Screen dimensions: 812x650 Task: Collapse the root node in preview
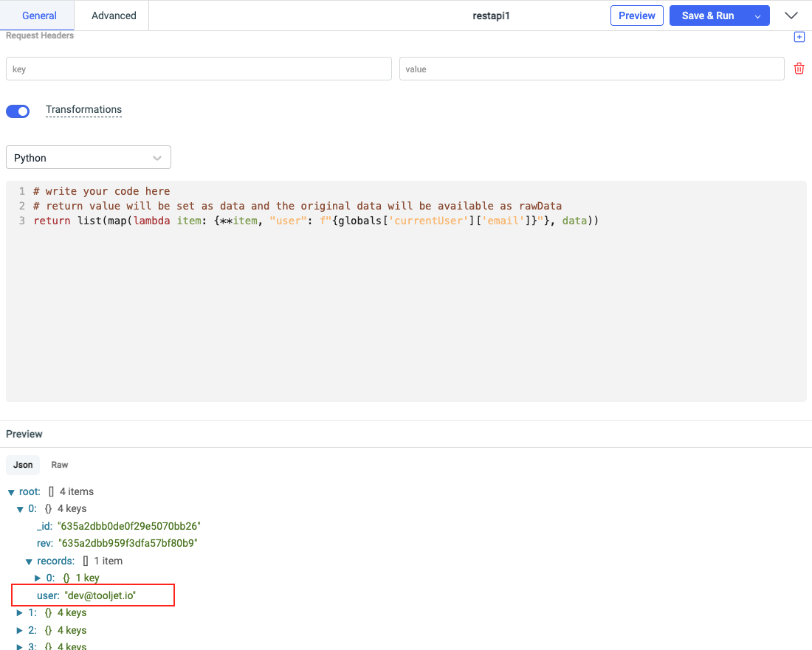(x=11, y=492)
